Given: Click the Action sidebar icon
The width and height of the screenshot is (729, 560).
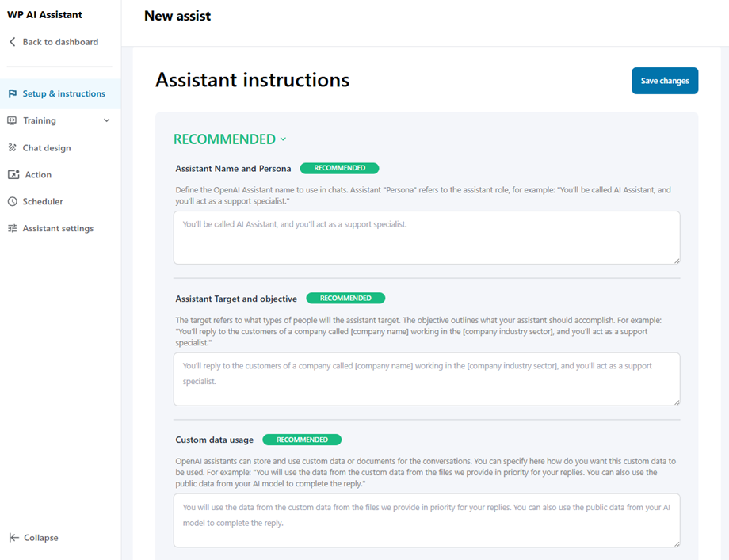Looking at the screenshot, I should point(13,174).
